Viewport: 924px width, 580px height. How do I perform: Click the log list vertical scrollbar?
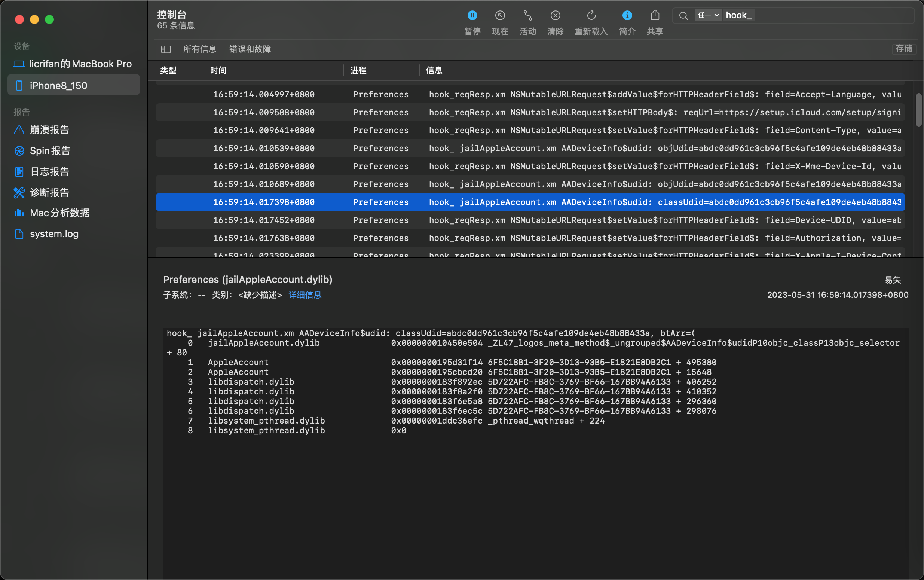coord(918,110)
